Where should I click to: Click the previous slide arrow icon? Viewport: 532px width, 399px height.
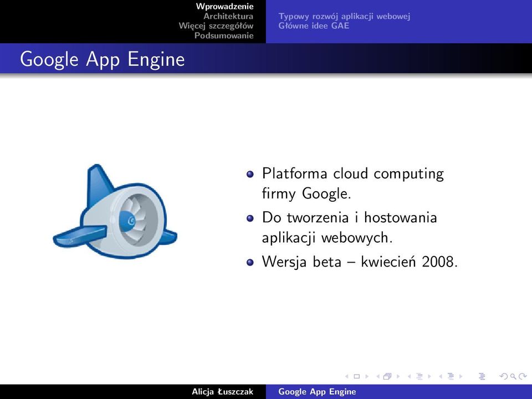click(x=347, y=376)
